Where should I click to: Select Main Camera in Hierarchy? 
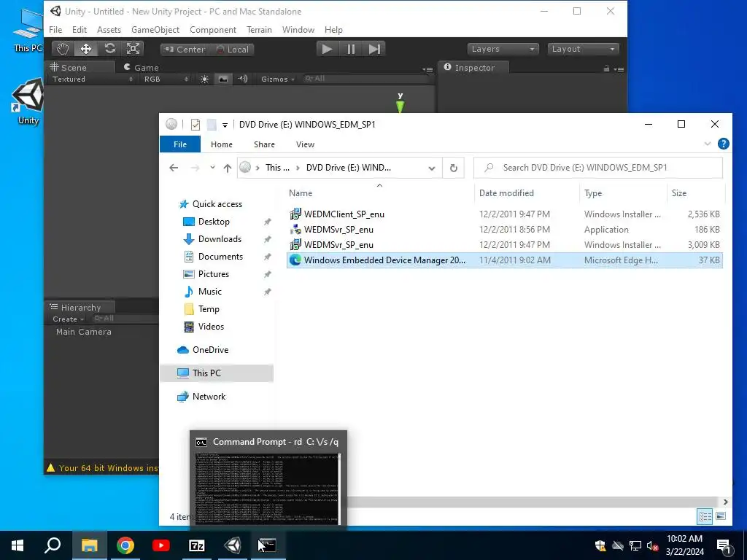(x=84, y=332)
